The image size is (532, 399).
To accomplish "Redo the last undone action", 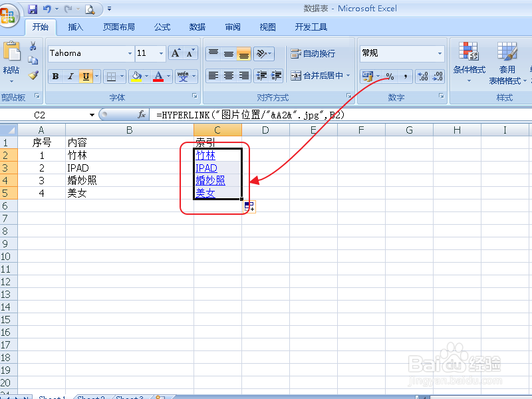I will coord(68,9).
